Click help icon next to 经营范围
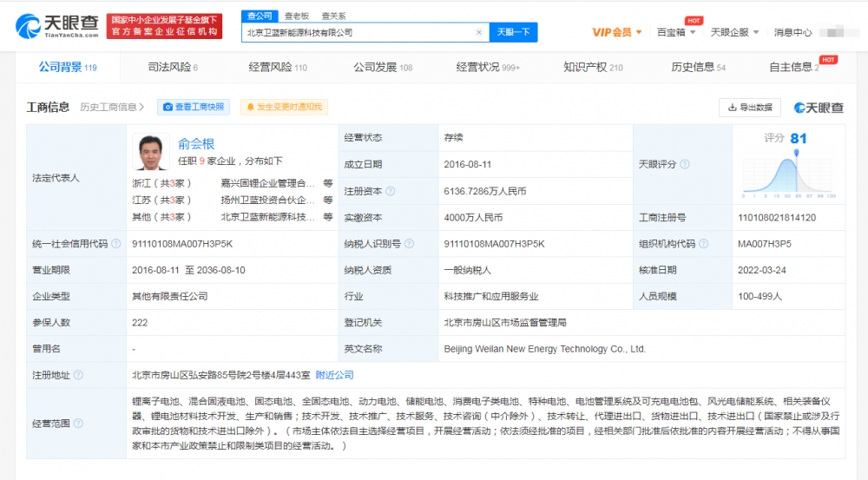 click(79, 424)
